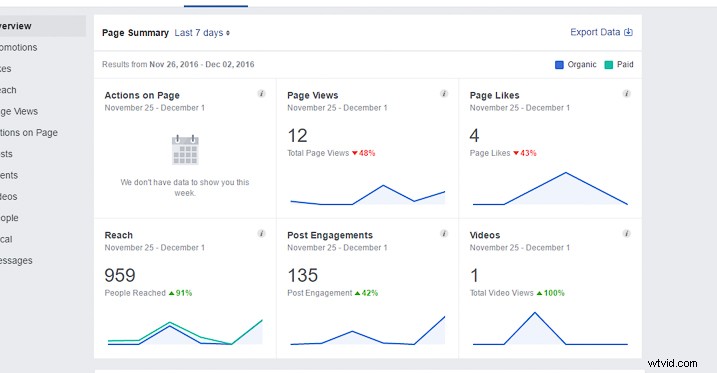Click the 12 Total Page Views value
Viewport: 717px width, 373px height.
tap(297, 136)
